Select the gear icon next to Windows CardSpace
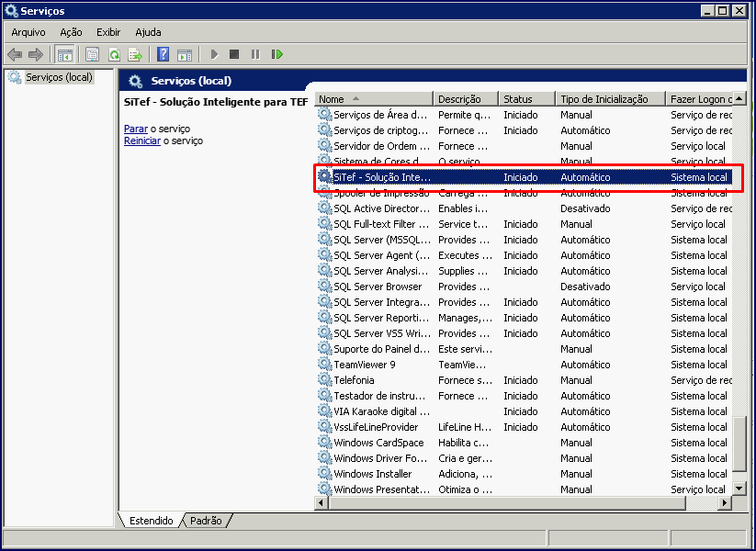 325,442
